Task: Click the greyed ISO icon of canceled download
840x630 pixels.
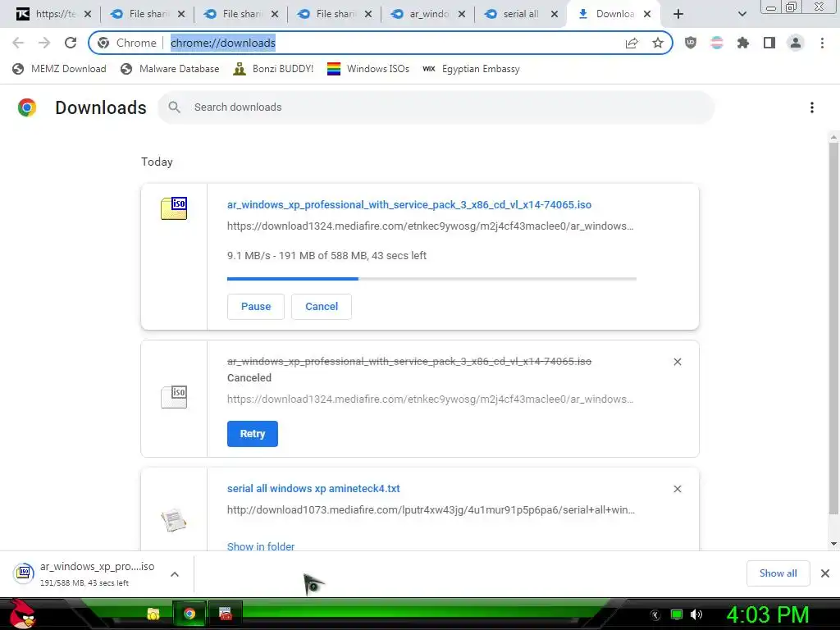Action: coord(174,397)
